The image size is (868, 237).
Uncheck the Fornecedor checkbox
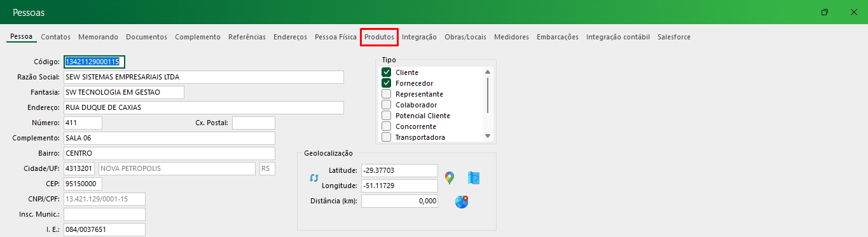386,83
